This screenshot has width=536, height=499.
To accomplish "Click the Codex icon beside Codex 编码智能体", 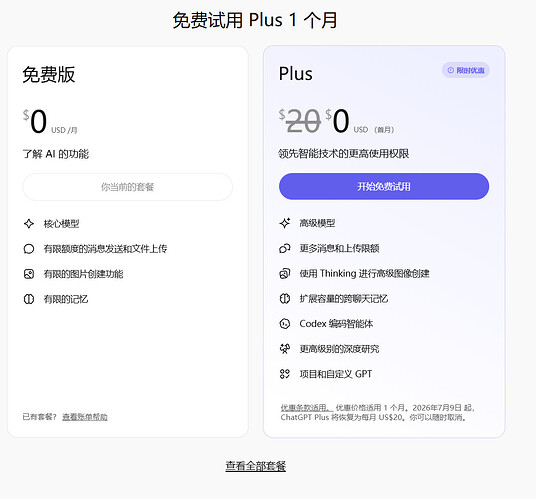I will click(x=285, y=324).
